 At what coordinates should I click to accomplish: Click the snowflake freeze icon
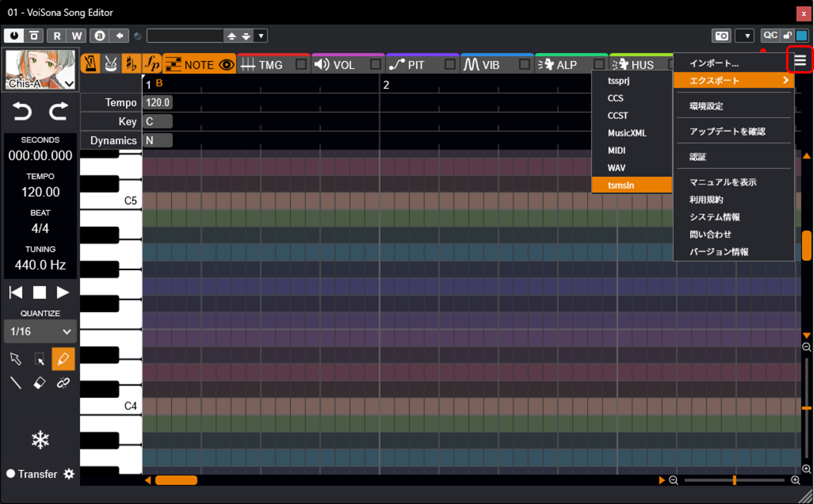pos(40,440)
